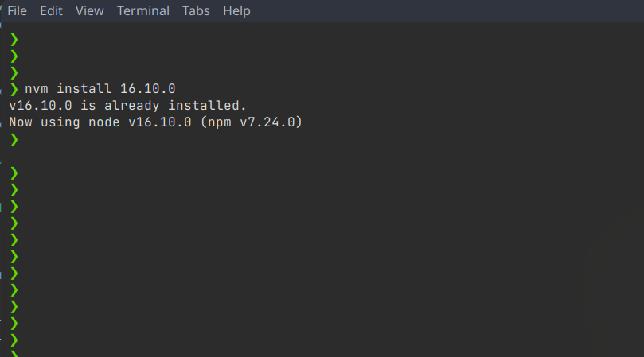Screen dimensions: 644x357
Task: Open the Terminal menu
Action: 143,10
